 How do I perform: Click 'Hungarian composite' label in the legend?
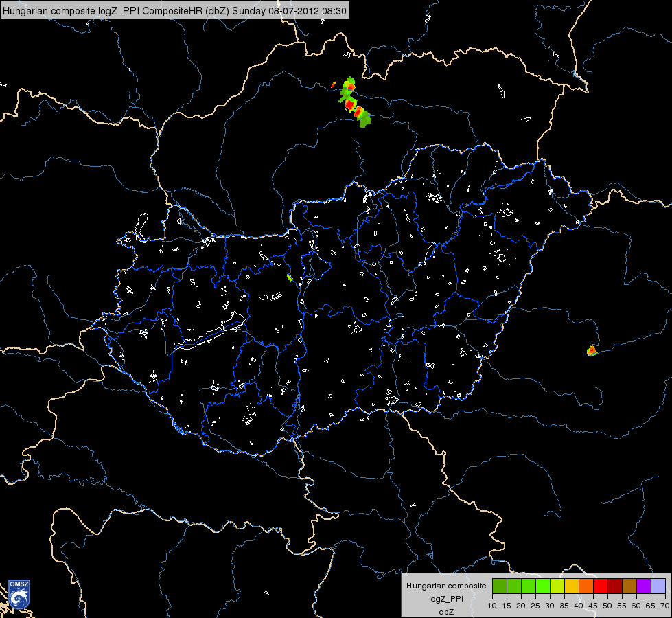(446, 586)
